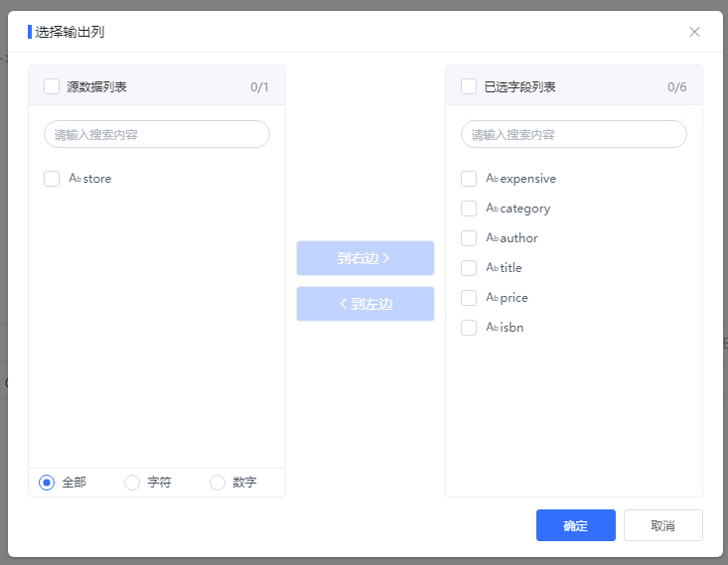Close the 选择输出列 dialog with X icon
This screenshot has width=728, height=565.
(694, 32)
